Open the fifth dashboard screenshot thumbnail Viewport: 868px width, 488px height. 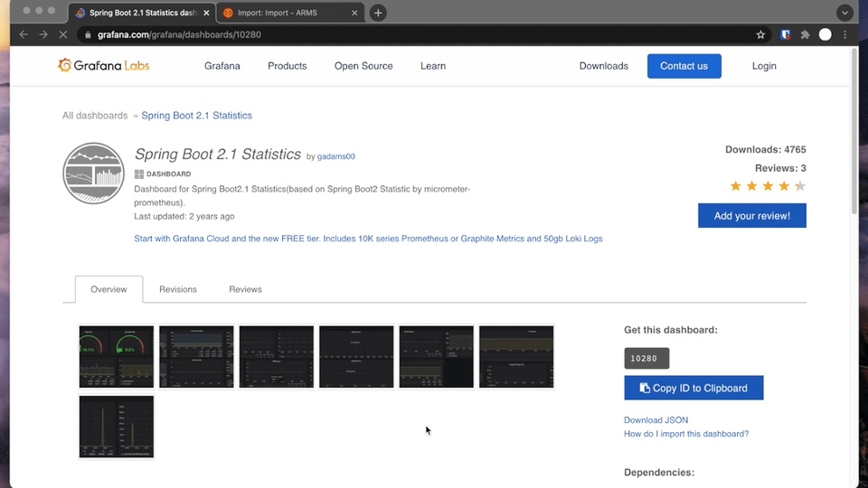point(436,356)
